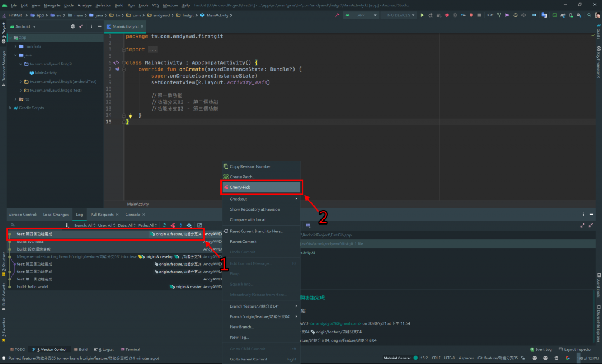Open the translate icon in toolbar

pyautogui.click(x=544, y=15)
